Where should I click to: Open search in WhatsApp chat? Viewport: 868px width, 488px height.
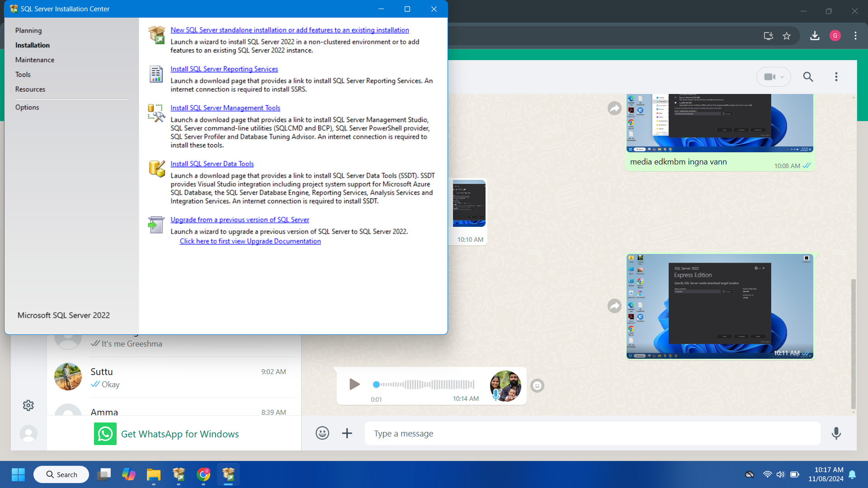[x=808, y=77]
